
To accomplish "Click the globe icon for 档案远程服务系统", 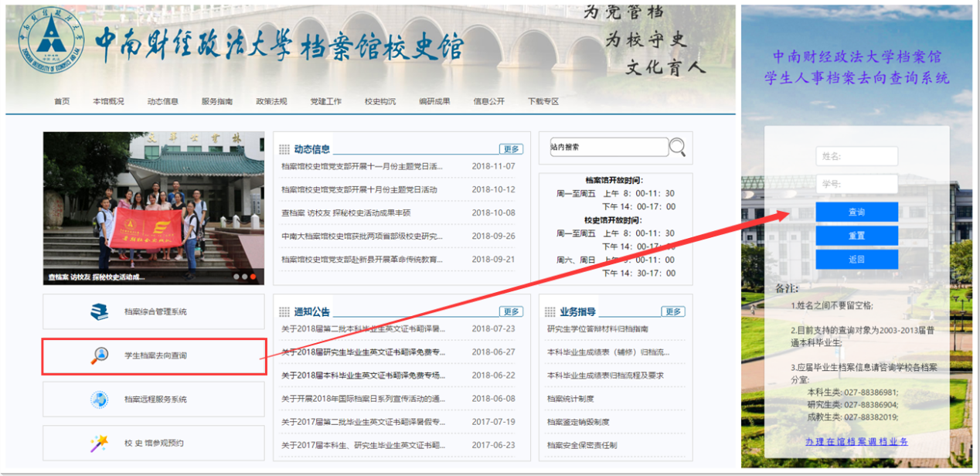I will [100, 399].
